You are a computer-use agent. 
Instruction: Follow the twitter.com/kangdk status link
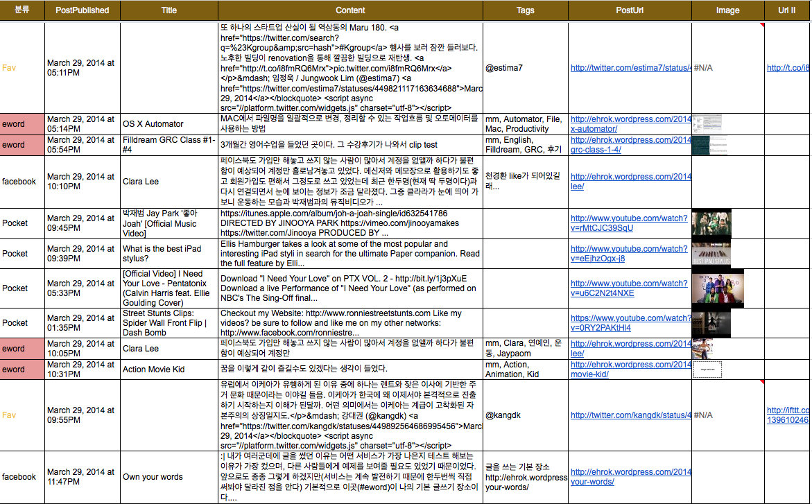[630, 415]
